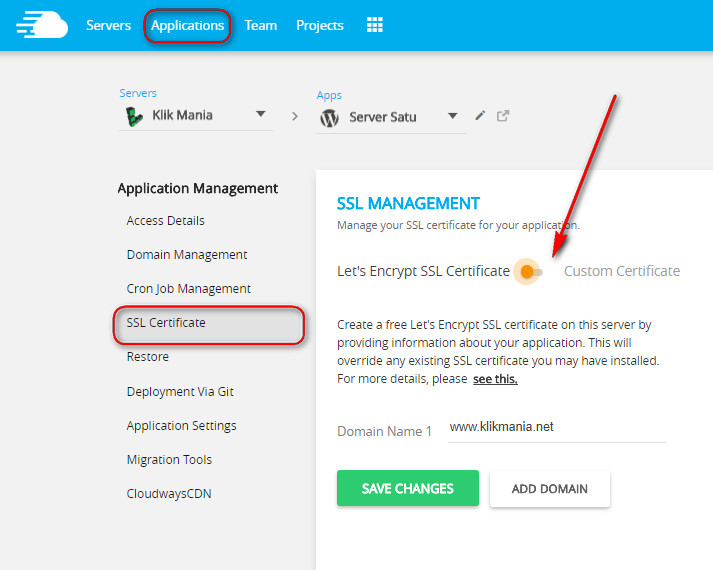Select Access Details in sidebar

pos(166,220)
